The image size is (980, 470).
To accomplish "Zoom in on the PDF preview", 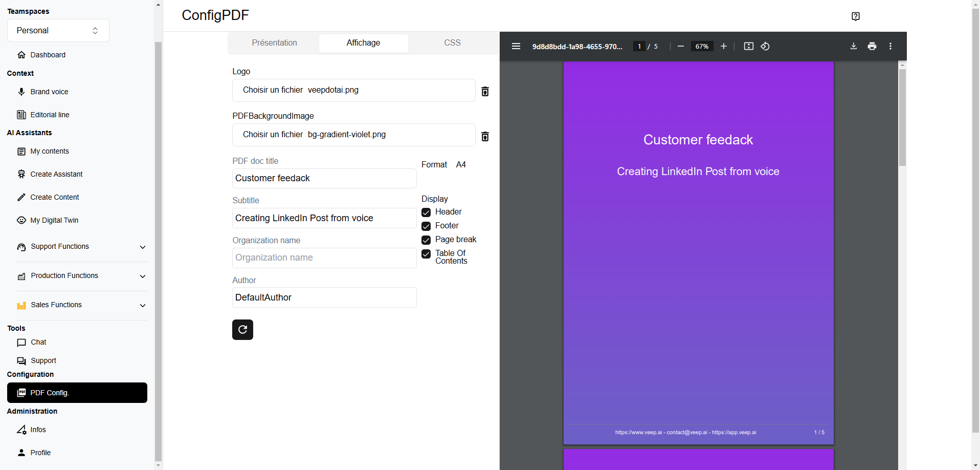I will point(723,46).
